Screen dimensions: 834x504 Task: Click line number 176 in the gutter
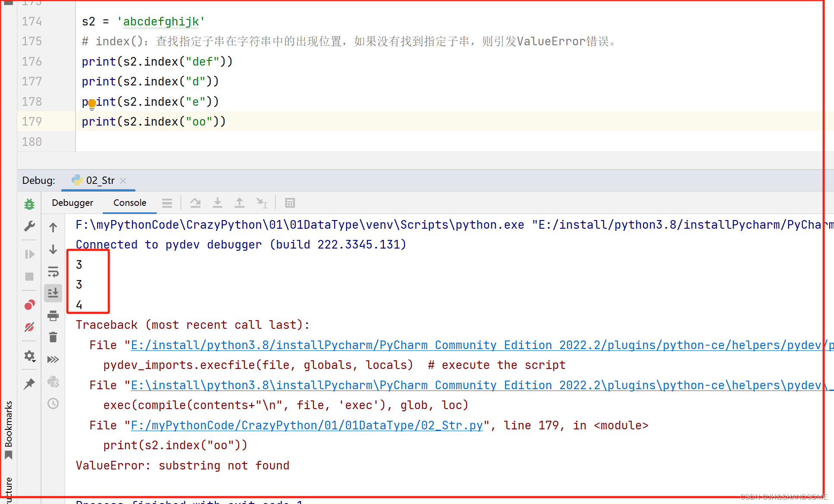pyautogui.click(x=32, y=62)
